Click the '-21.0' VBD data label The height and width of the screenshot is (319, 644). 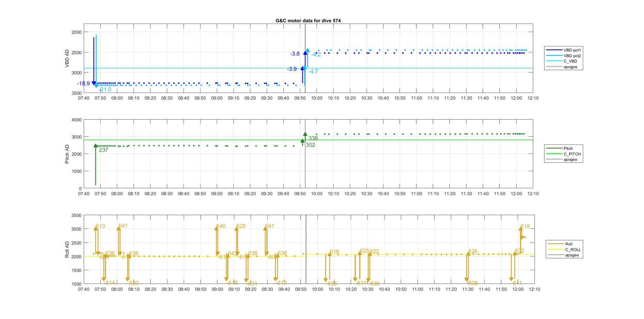[x=105, y=90]
